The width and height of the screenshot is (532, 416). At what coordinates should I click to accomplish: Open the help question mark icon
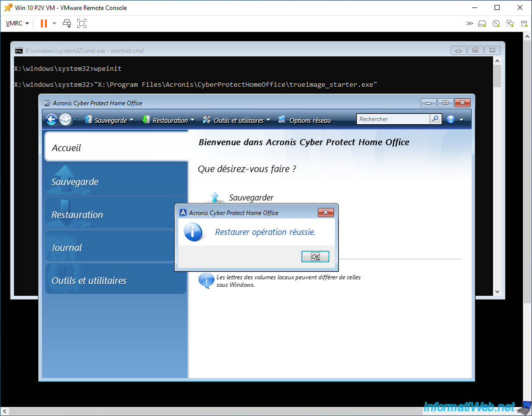[451, 119]
